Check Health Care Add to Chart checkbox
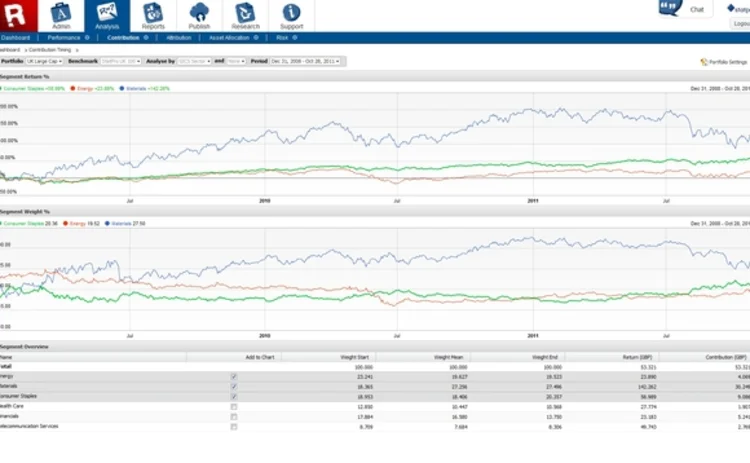 coord(234,407)
